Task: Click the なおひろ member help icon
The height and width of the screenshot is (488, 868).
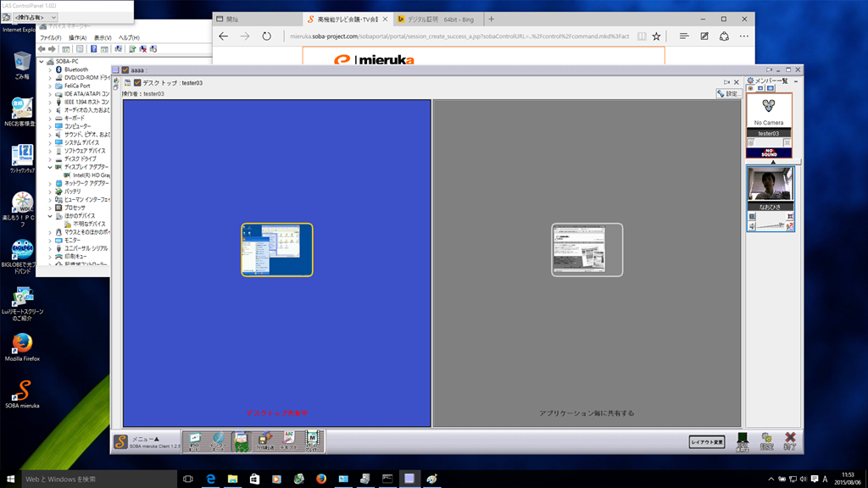Action: coord(790,226)
